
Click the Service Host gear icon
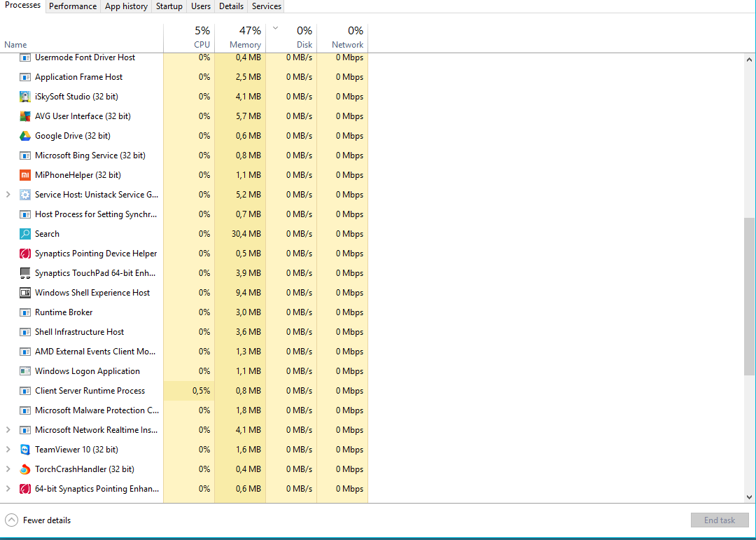click(x=25, y=195)
